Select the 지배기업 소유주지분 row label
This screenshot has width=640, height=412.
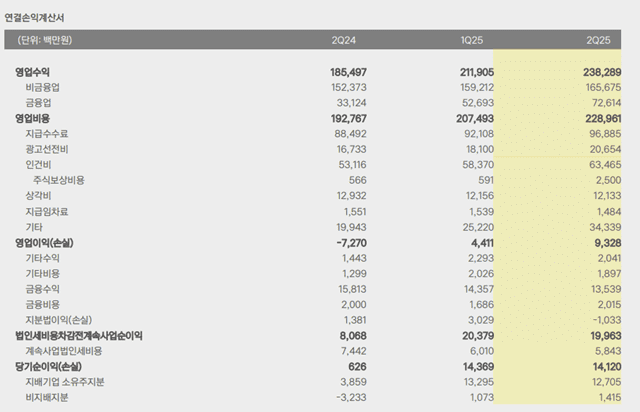tap(65, 382)
